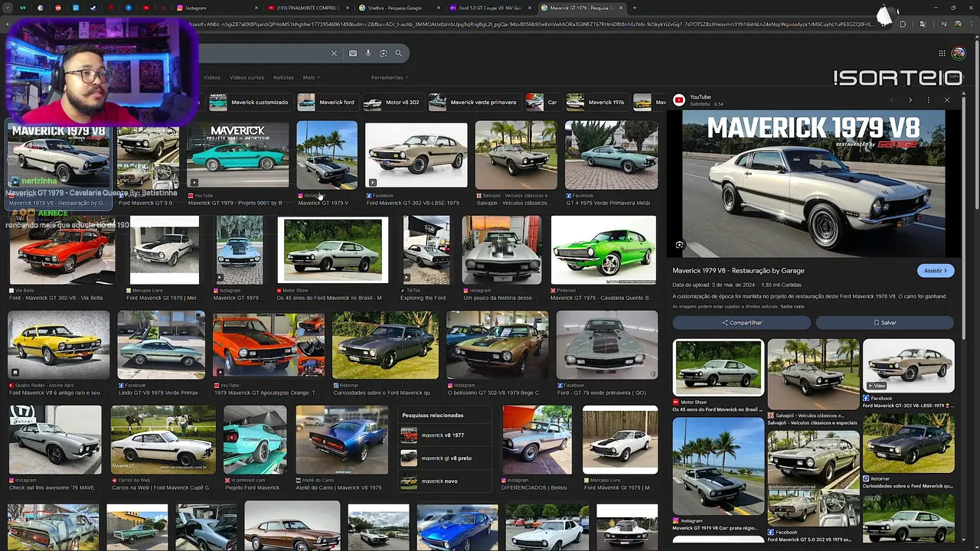The image size is (980, 551).
Task: Close the '(191) FINALMENTE COMPREI' tab
Action: pos(348,8)
